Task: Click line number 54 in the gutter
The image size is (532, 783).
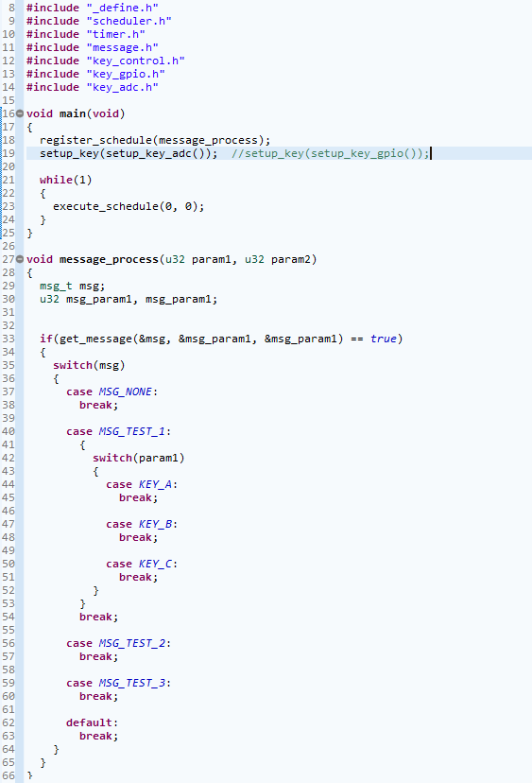Action: click(x=9, y=617)
